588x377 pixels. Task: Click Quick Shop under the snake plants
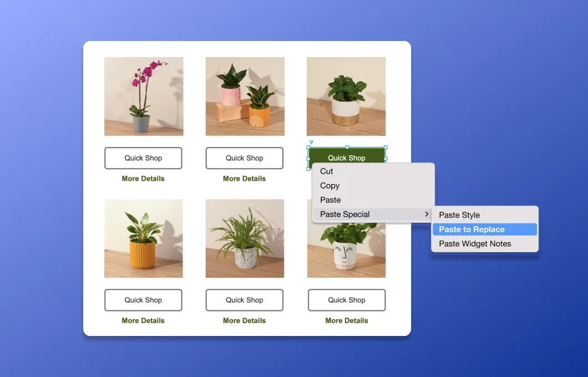(244, 158)
